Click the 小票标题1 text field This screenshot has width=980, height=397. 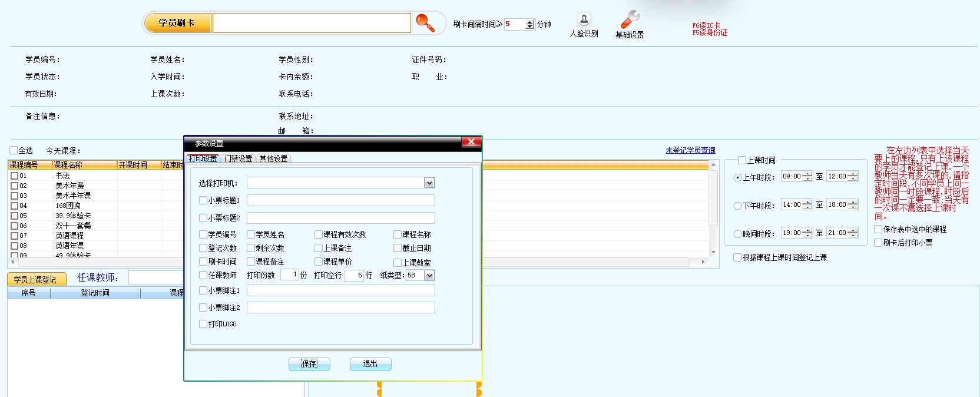click(340, 200)
